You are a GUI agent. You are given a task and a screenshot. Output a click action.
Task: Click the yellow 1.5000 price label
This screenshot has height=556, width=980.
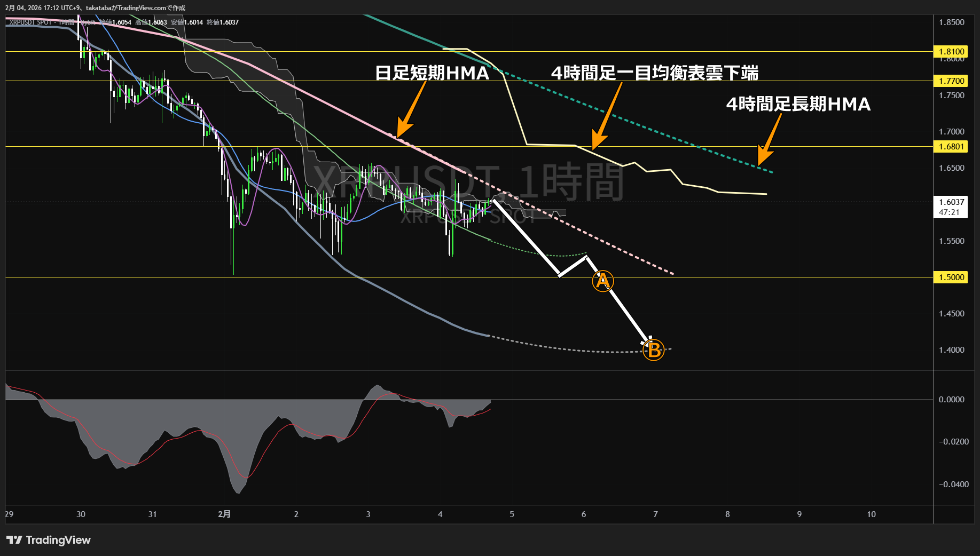[x=951, y=277]
